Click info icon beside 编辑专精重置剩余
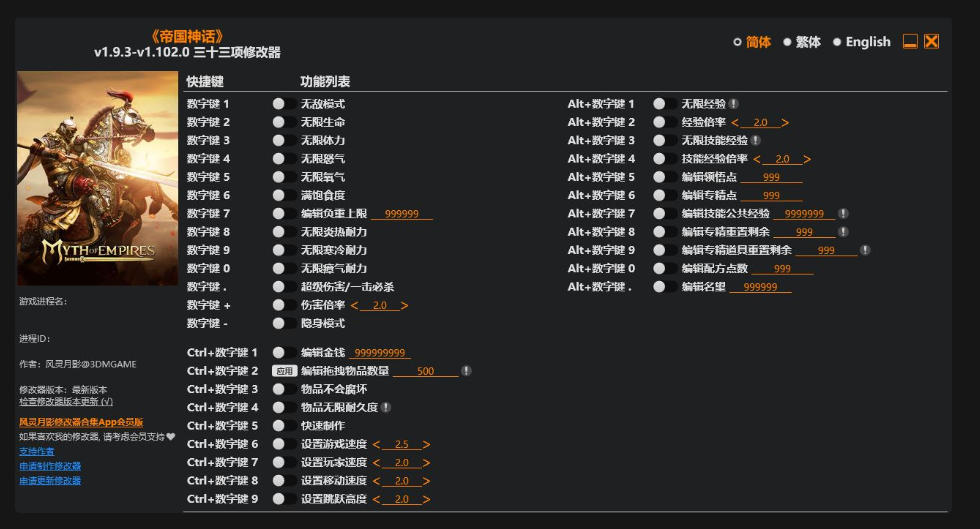Viewport: 980px width, 529px height. (843, 231)
